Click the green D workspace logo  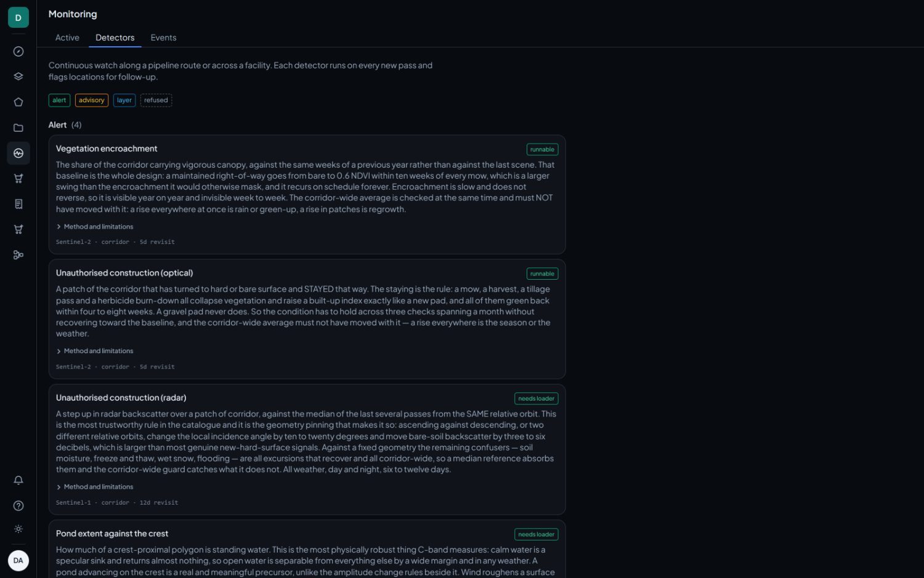18,17
